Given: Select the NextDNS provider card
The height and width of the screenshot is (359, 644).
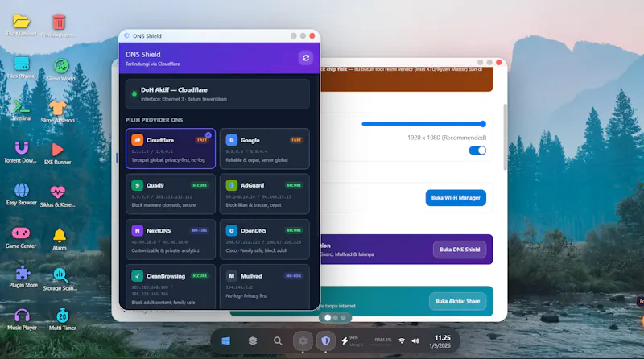Looking at the screenshot, I should coord(171,240).
